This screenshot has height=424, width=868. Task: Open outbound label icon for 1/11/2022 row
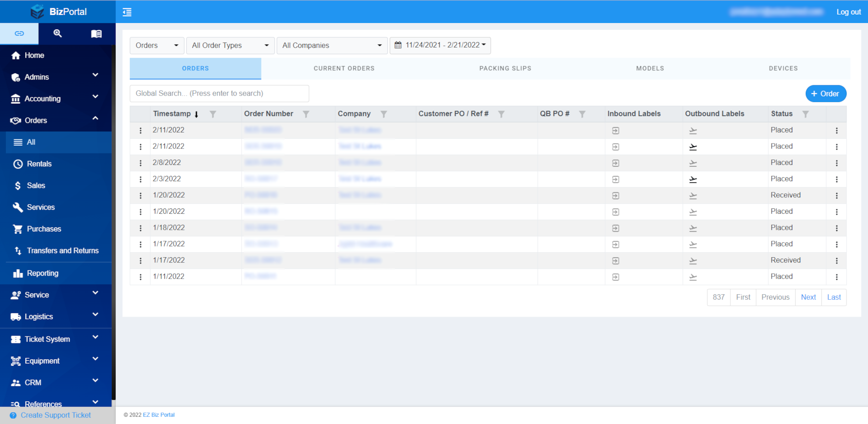point(693,277)
